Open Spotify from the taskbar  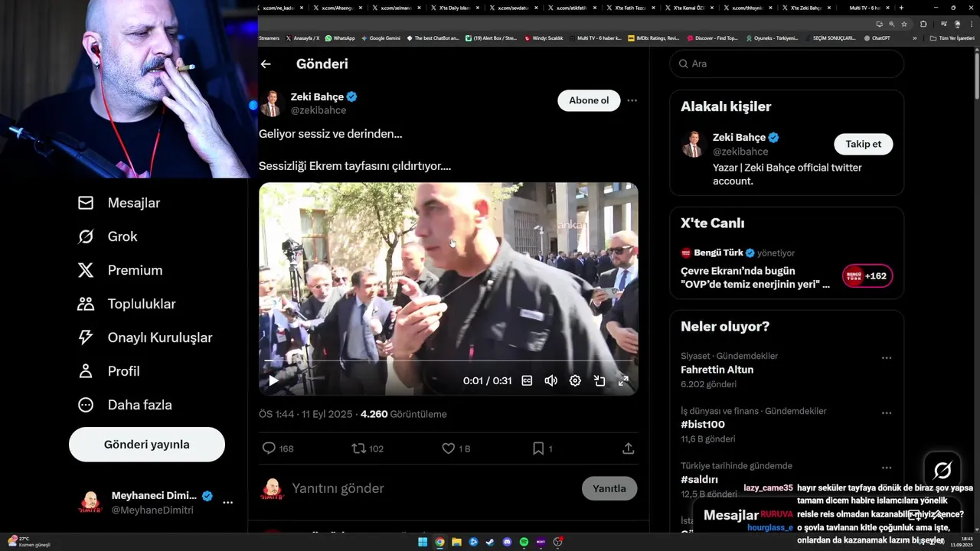(524, 542)
